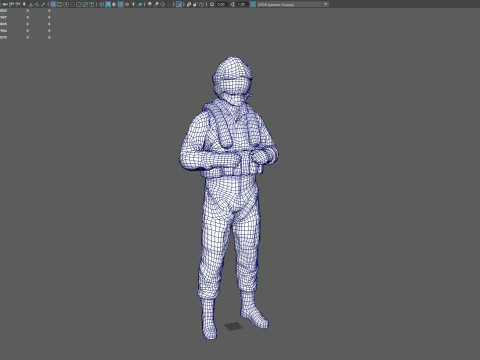Viewport: 480px width, 360px height.
Task: Toggle the 2D Pan/Zoom icon
Action: coord(37,4)
